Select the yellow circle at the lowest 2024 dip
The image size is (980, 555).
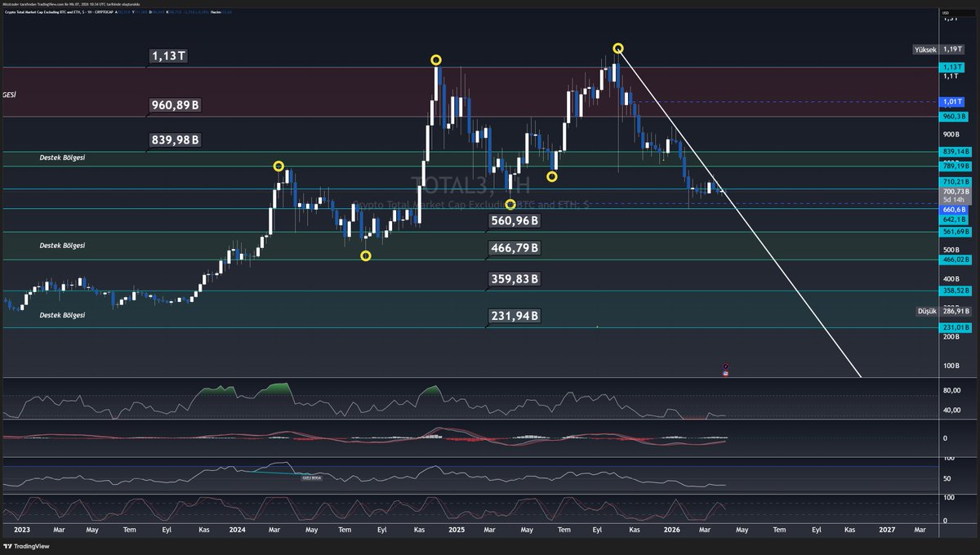point(365,255)
